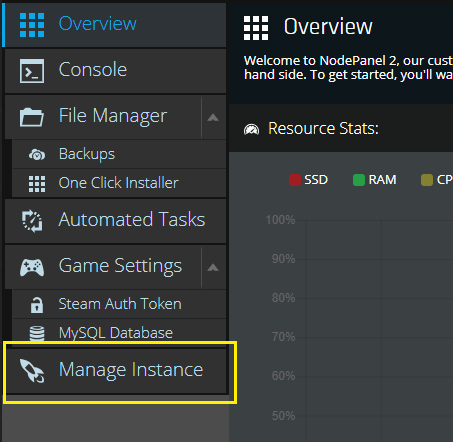Click the MySQL Database stack icon
Image resolution: width=453 pixels, height=442 pixels.
pos(37,333)
